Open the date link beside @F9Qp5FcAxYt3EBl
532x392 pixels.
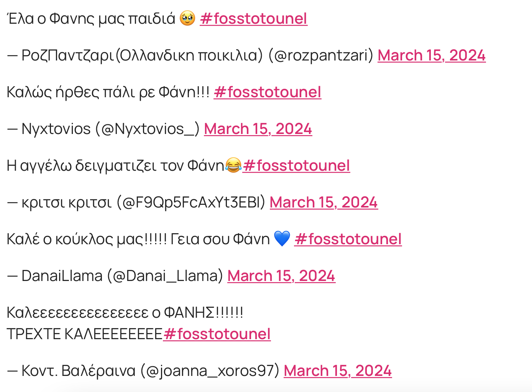[x=323, y=202]
